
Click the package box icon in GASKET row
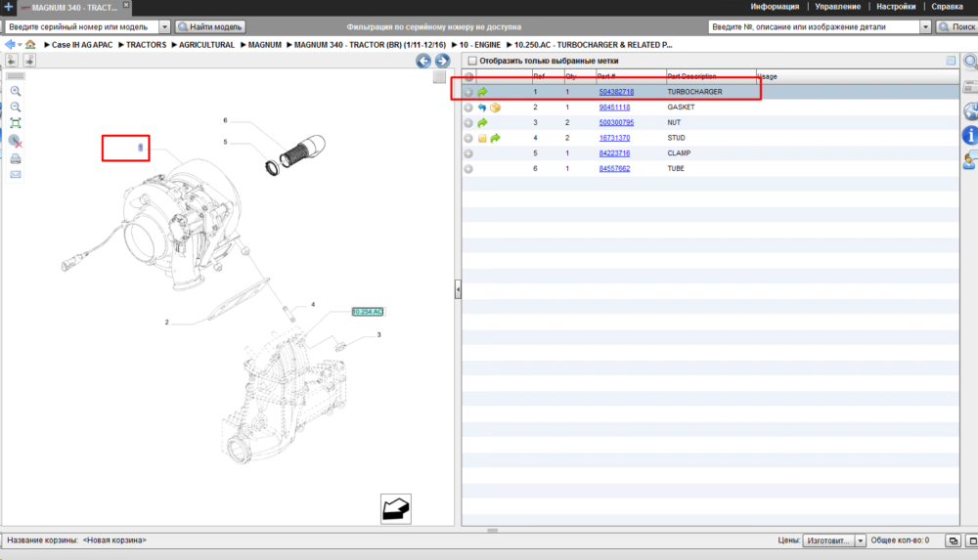click(495, 108)
